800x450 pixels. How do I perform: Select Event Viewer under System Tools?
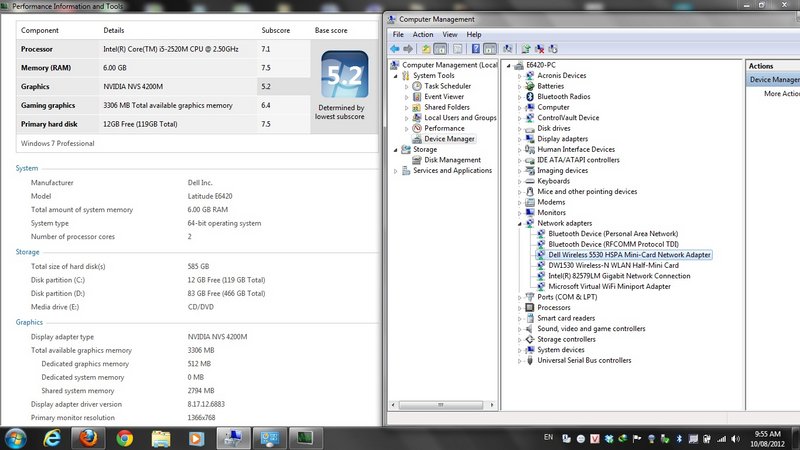[446, 97]
